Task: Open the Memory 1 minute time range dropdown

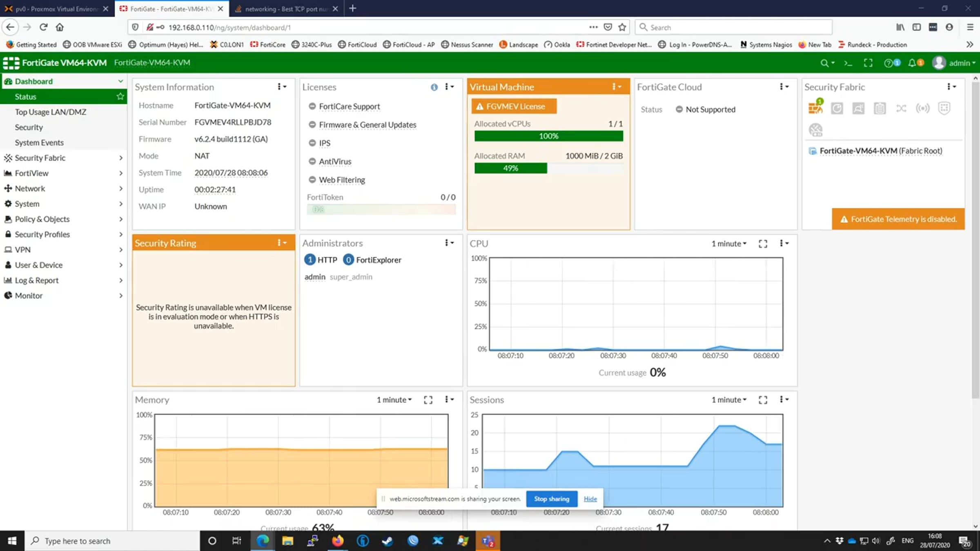Action: 394,400
